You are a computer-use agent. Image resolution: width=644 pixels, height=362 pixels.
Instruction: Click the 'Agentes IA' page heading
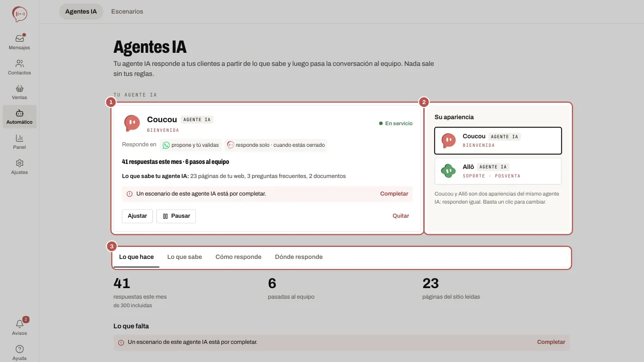click(150, 47)
